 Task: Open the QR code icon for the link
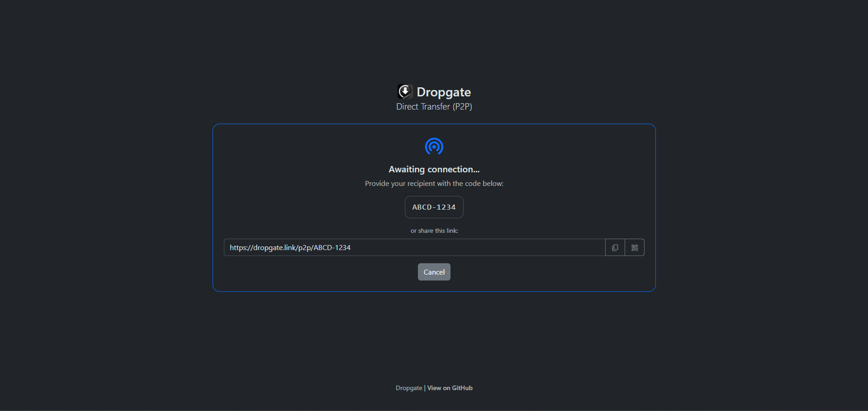pos(634,247)
